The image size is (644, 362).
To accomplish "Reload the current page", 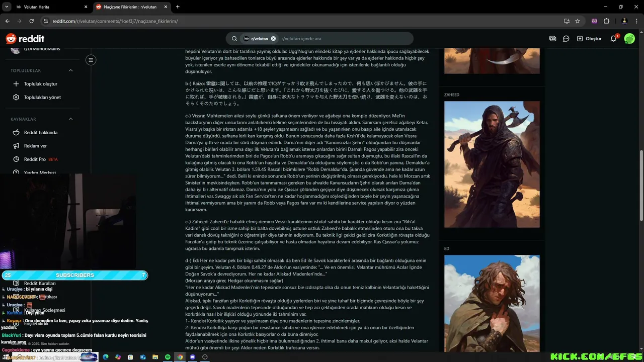I will coord(31,21).
